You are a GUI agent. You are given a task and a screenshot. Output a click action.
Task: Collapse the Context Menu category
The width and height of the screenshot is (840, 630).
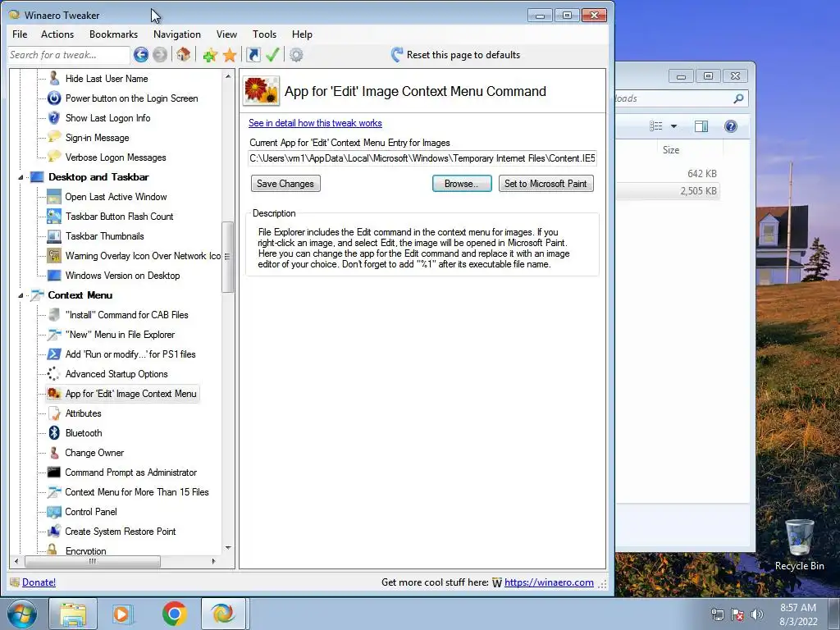tap(21, 295)
